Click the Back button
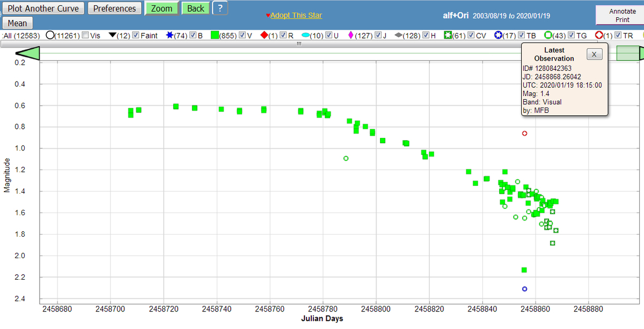 pos(196,9)
